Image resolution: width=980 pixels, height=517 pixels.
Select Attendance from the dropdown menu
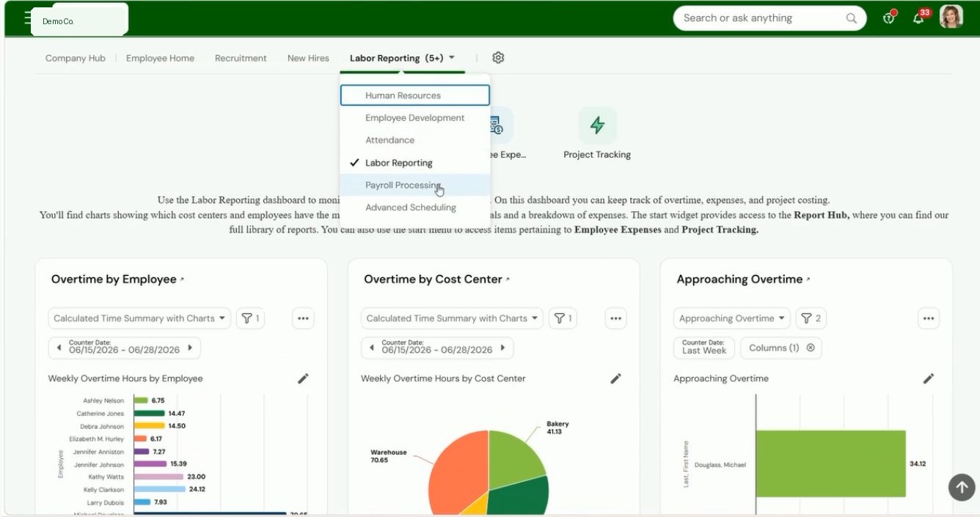(x=414, y=140)
